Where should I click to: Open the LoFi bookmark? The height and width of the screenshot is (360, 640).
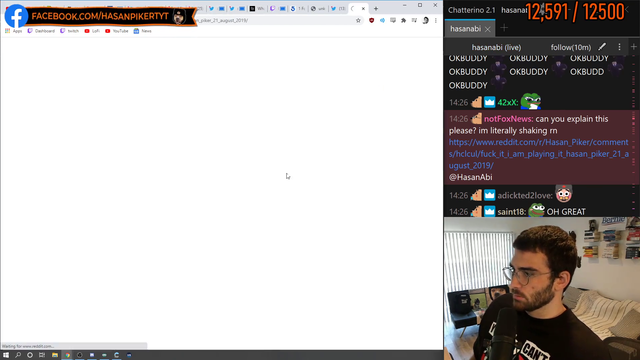coord(92,31)
